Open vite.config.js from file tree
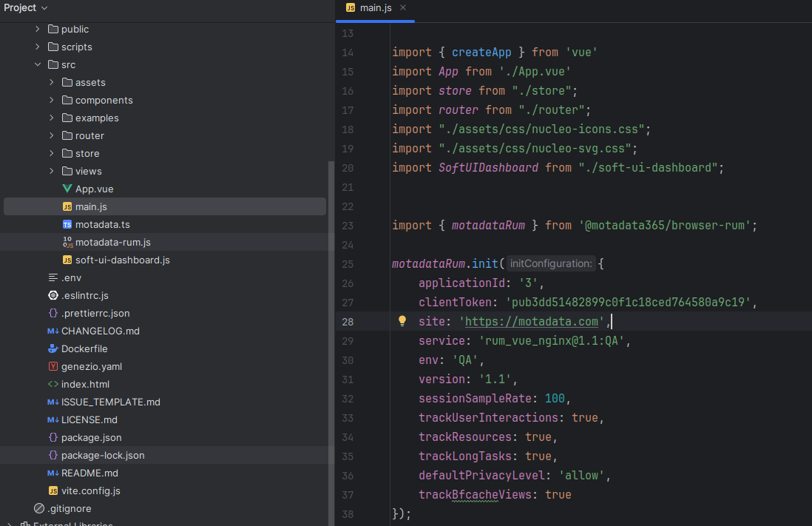 point(90,490)
